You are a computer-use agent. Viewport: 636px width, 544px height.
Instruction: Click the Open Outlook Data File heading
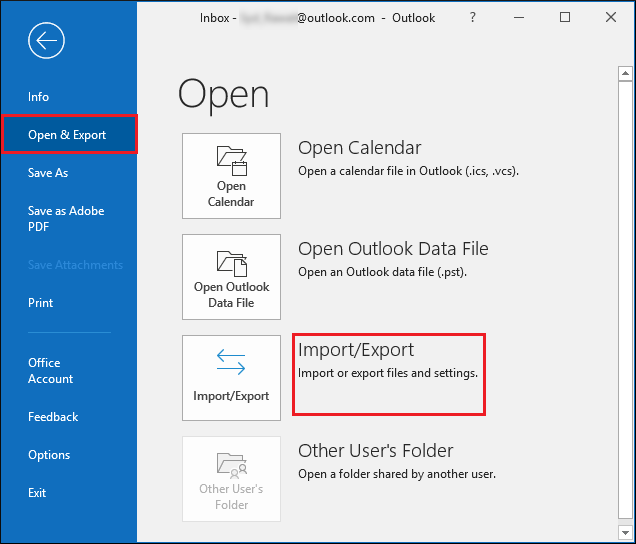click(393, 249)
